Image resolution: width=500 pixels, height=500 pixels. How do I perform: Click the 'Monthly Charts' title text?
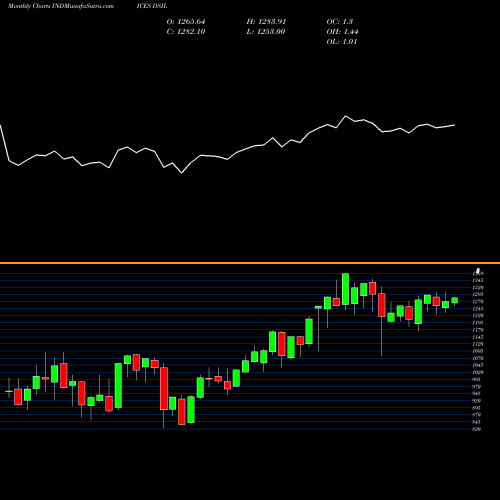click(x=29, y=6)
